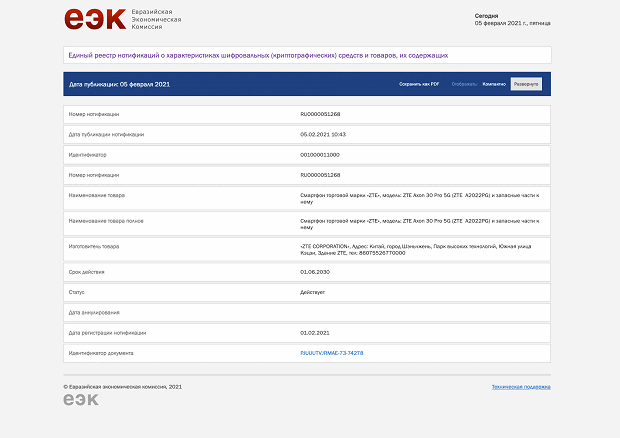620x438 pixels.
Task: Click the 'Идентификатор документа' label
Action: [101, 353]
